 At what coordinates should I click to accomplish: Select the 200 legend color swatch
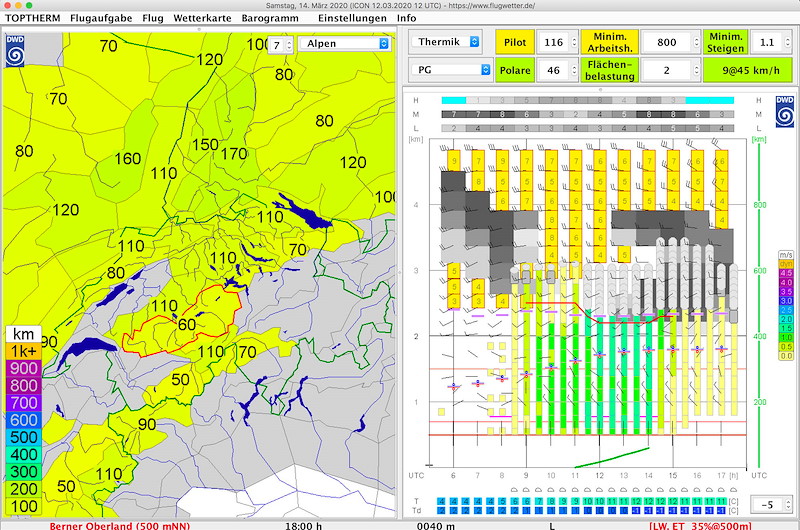click(24, 490)
